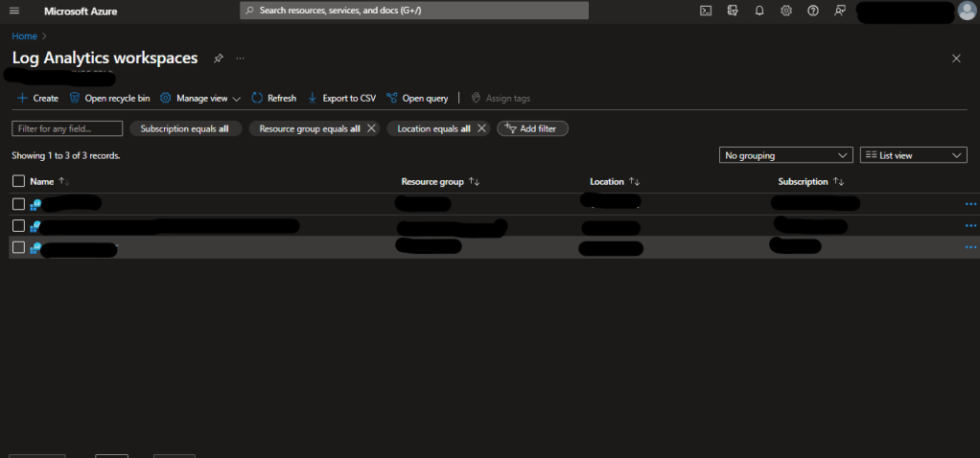Open the directories and subscriptions filter icon
The width and height of the screenshot is (980, 458).
click(733, 11)
